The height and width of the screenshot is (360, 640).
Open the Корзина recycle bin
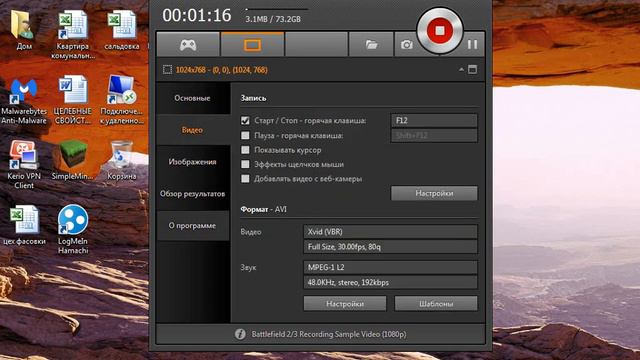pyautogui.click(x=122, y=160)
